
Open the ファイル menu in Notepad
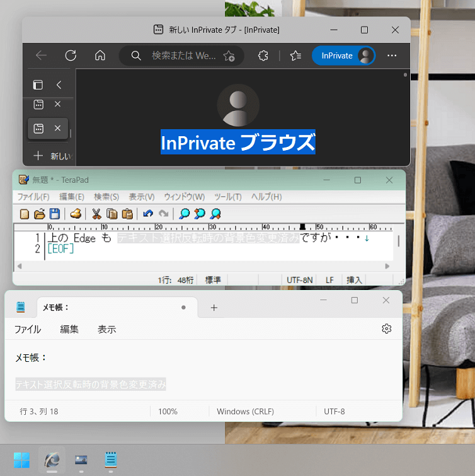28,329
